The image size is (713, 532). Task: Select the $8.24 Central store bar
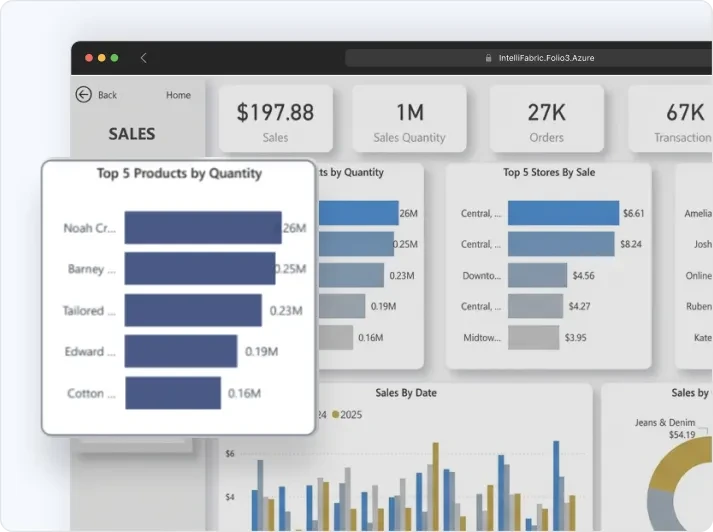pyautogui.click(x=561, y=244)
